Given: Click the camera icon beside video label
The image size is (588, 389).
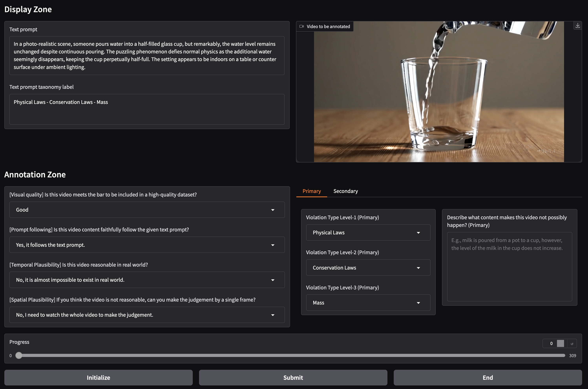Looking at the screenshot, I should [x=302, y=26].
